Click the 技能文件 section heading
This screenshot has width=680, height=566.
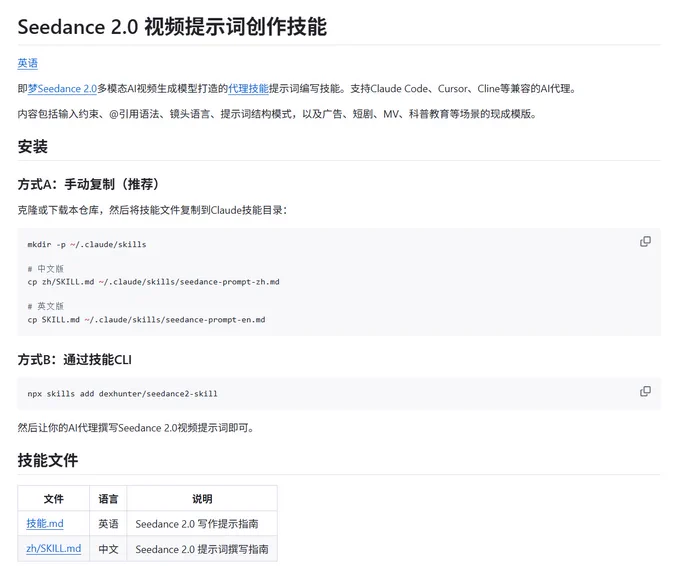[48, 460]
